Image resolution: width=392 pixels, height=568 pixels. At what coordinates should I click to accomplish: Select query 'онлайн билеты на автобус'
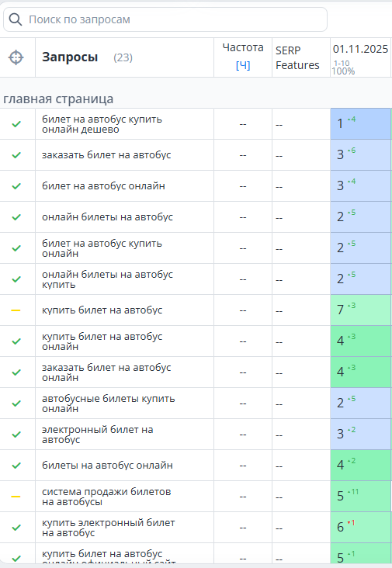pos(107,217)
